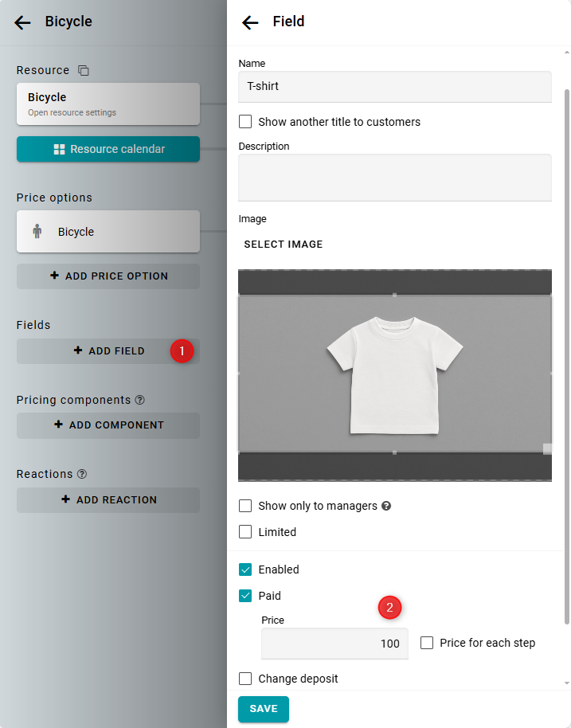571x728 pixels.
Task: Save the field settings
Action: (263, 709)
